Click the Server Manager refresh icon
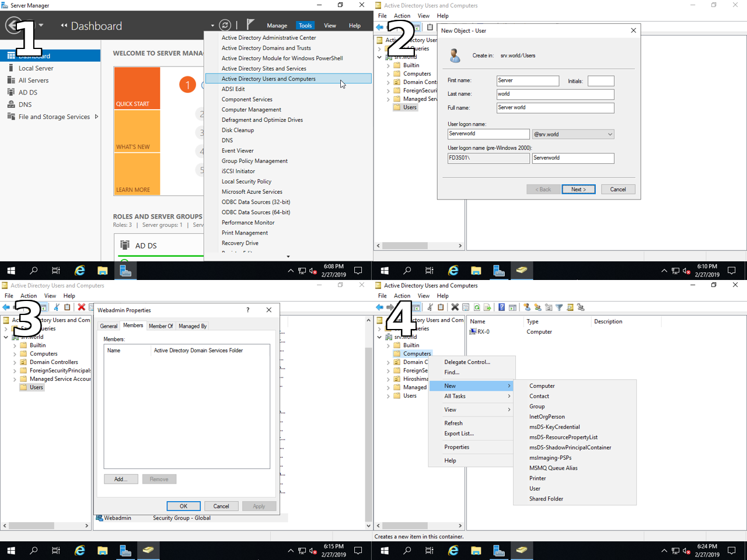747x560 pixels. (225, 25)
